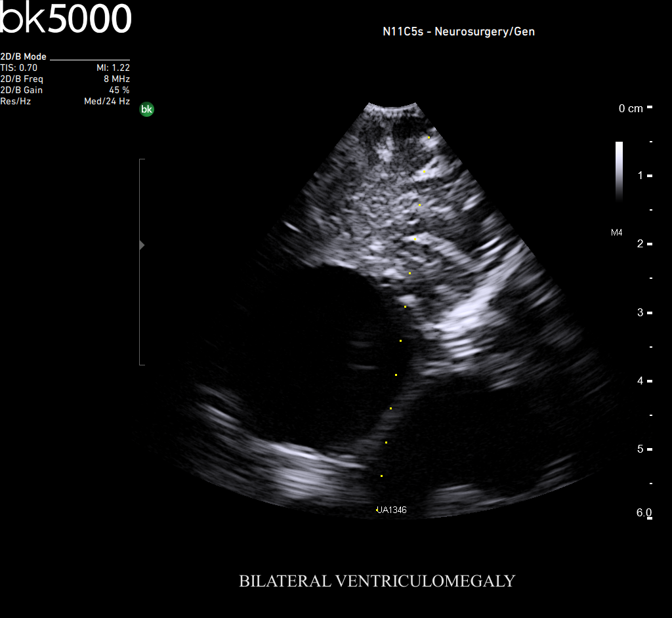672x618 pixels.
Task: Select the focus position triangle marker
Action: 142,245
